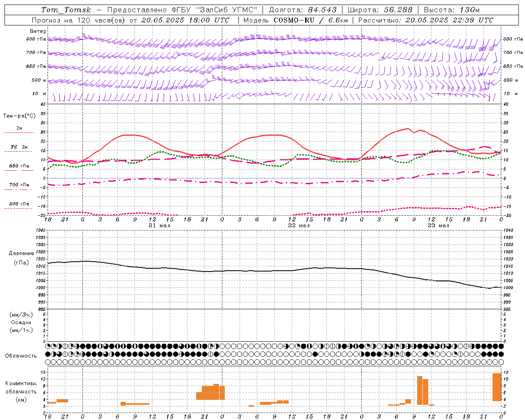Click the Tom_Tomsk station title
The width and height of the screenshot is (525, 420).
click(x=66, y=10)
